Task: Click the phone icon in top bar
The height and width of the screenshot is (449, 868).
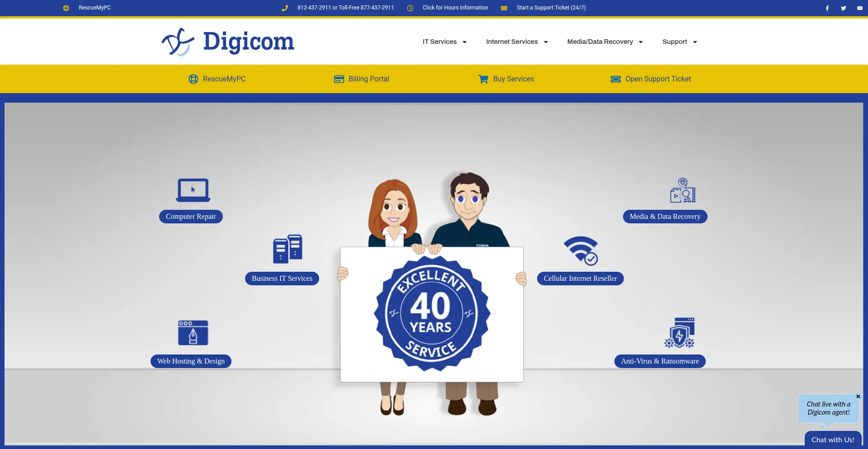Action: point(285,8)
